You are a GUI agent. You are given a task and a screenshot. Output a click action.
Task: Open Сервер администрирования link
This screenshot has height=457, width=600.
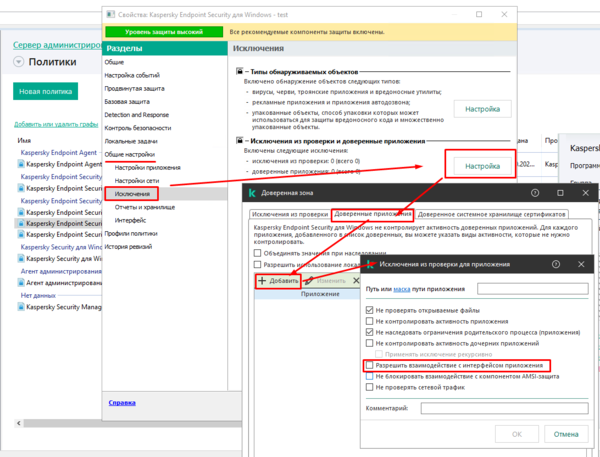tap(57, 45)
